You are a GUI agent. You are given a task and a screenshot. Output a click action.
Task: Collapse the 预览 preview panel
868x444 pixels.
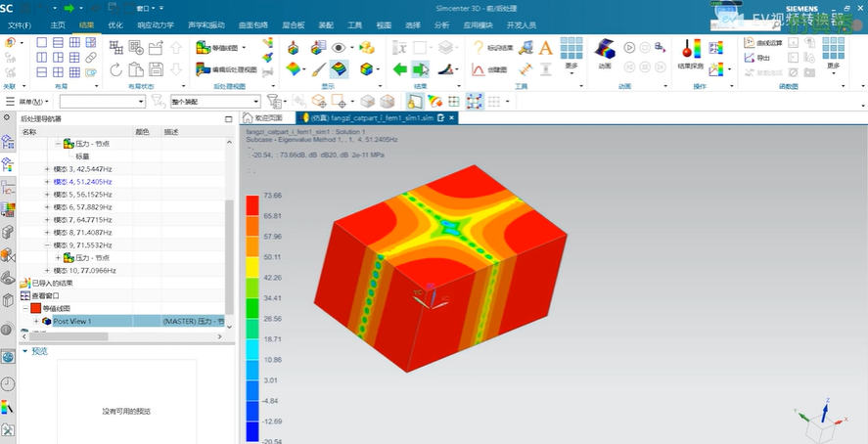click(x=24, y=351)
